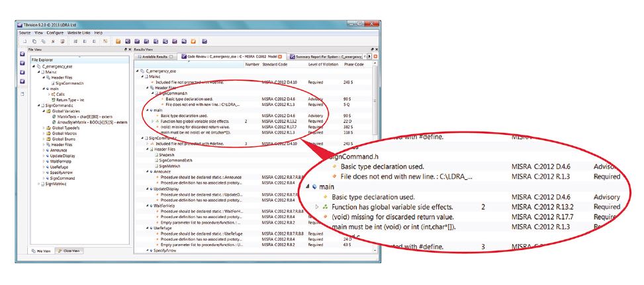Collapse the SignCommand.c node in File Explorer
The image size is (644, 285).
point(38,105)
